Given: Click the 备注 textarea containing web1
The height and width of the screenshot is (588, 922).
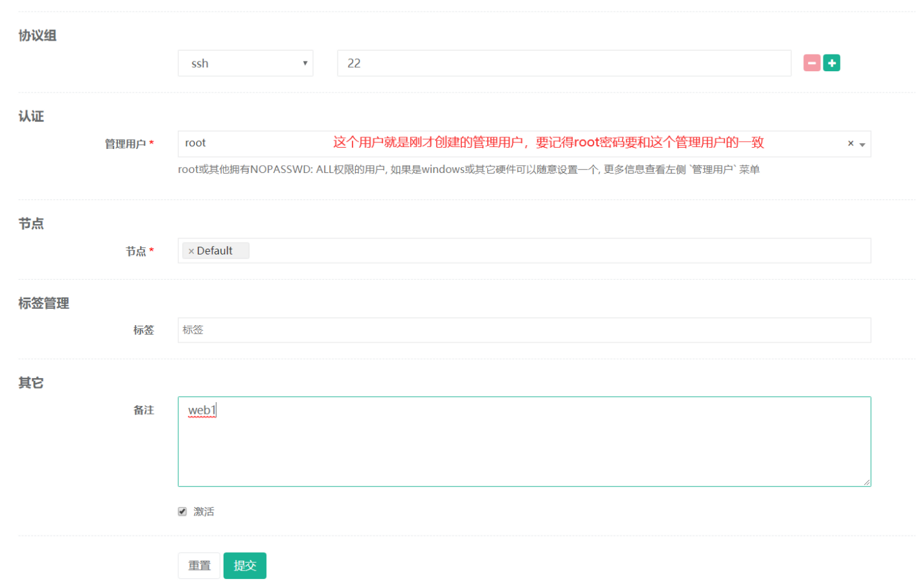Looking at the screenshot, I should click(524, 442).
